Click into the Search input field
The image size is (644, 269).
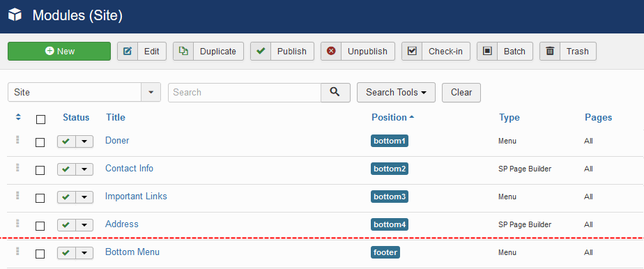(245, 93)
